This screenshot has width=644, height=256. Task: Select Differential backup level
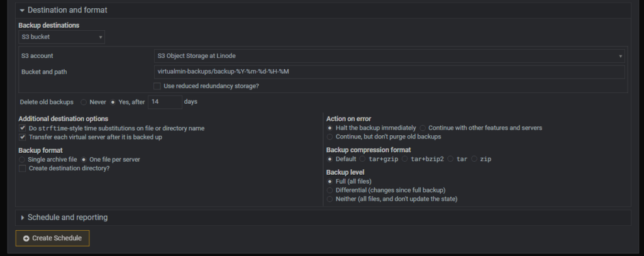(330, 190)
